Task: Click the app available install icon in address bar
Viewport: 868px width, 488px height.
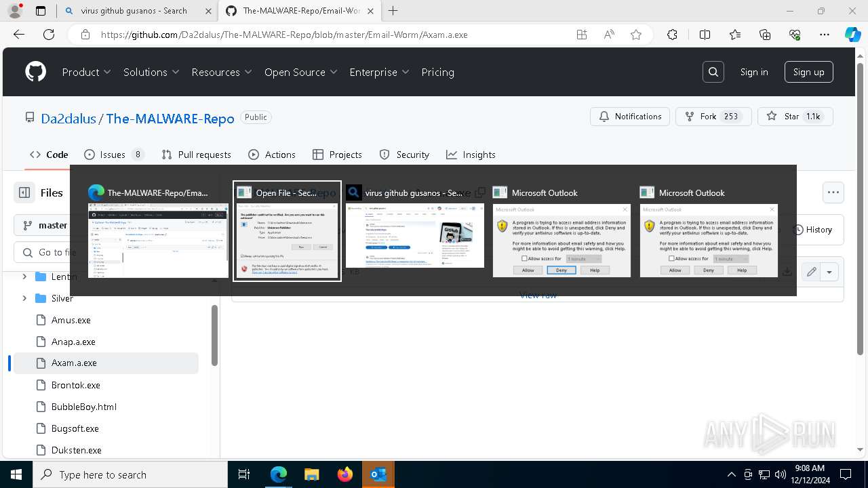Action: click(x=582, y=35)
